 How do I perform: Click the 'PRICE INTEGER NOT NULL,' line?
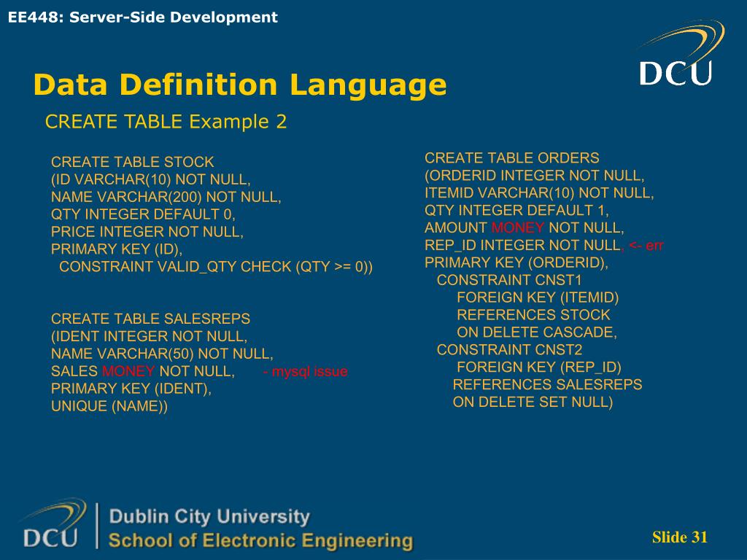pos(147,232)
